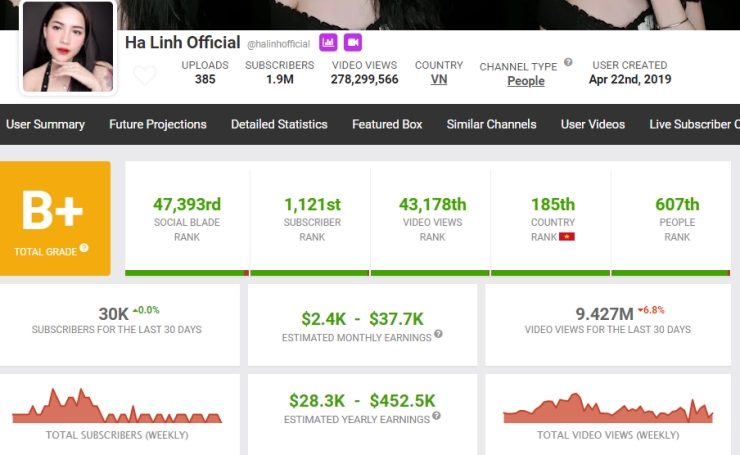Open the Detailed Statistics tab
Screen dimensions: 740x455
(x=279, y=124)
